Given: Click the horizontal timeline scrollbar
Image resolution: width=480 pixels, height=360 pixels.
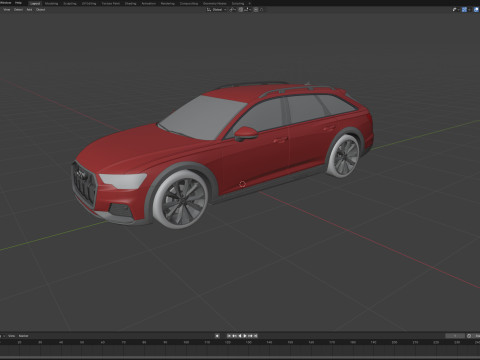Looking at the screenshot, I should tap(240, 358).
